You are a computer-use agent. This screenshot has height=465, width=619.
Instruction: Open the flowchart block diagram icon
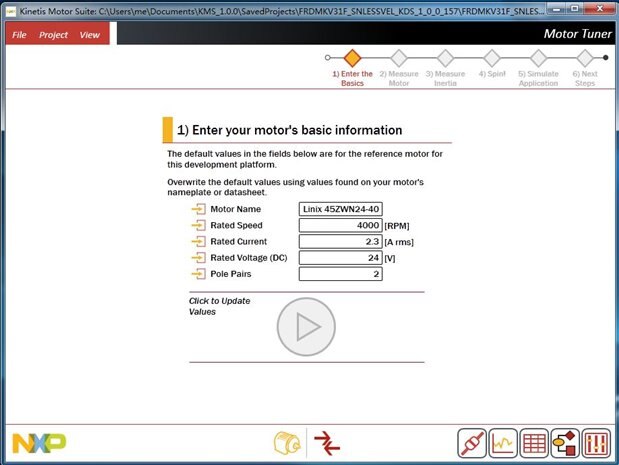[x=565, y=443]
